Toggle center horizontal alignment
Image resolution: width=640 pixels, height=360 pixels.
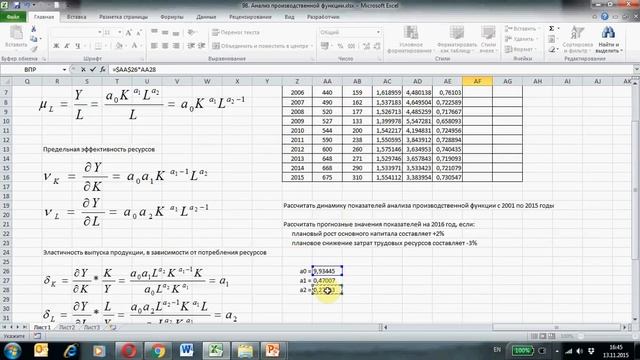[x=165, y=46]
